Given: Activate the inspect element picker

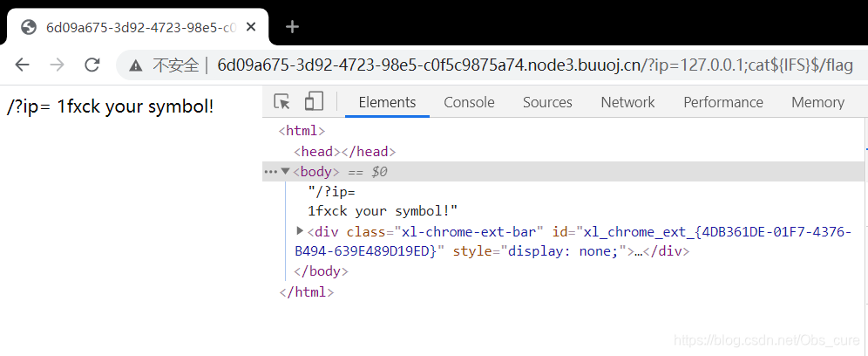Looking at the screenshot, I should click(x=281, y=102).
